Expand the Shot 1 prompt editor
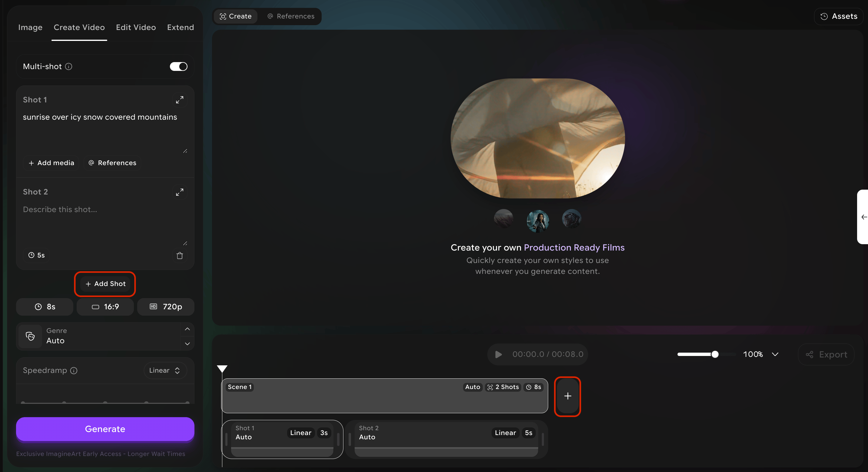Viewport: 868px width, 472px height. [x=180, y=100]
